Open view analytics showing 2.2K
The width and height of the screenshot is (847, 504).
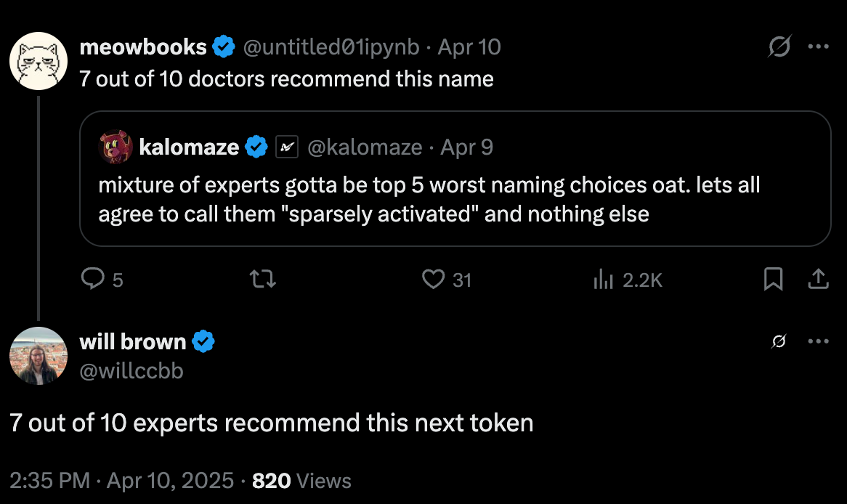(x=628, y=280)
